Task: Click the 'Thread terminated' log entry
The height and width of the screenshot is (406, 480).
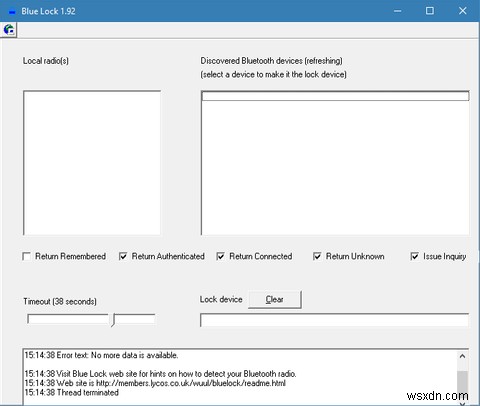Action: click(x=72, y=392)
